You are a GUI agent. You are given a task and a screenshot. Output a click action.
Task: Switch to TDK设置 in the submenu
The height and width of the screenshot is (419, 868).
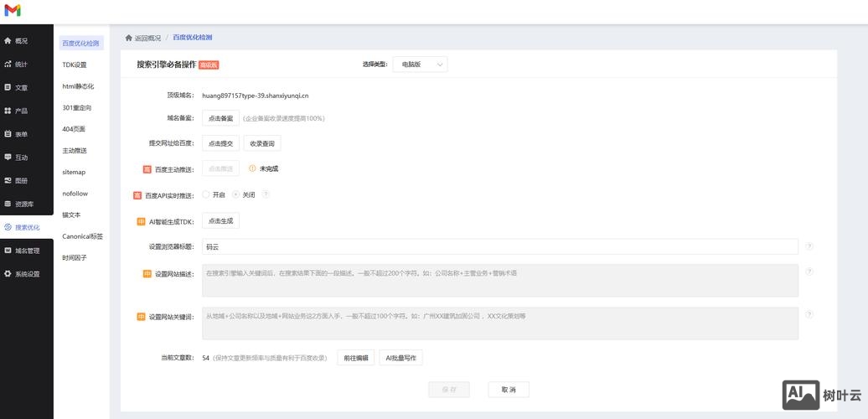[x=74, y=65]
